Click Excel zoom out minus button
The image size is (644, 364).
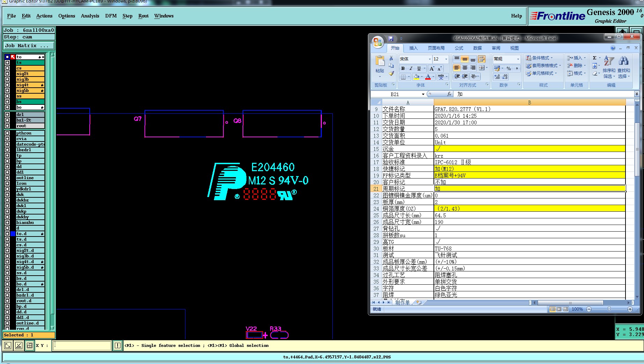point(589,309)
